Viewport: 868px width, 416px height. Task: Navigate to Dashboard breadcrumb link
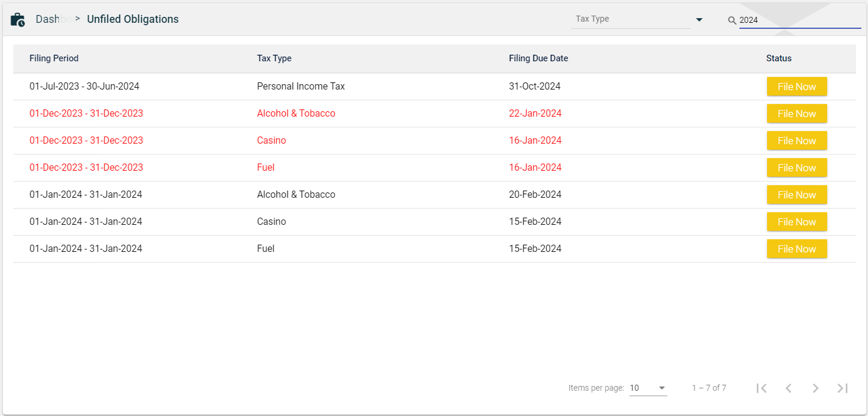(53, 19)
